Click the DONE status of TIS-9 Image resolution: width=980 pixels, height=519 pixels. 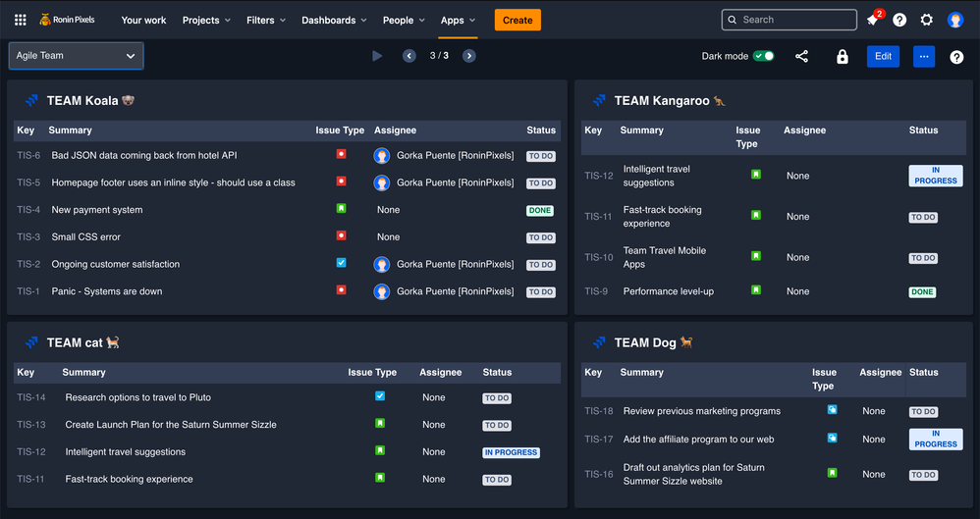click(922, 291)
